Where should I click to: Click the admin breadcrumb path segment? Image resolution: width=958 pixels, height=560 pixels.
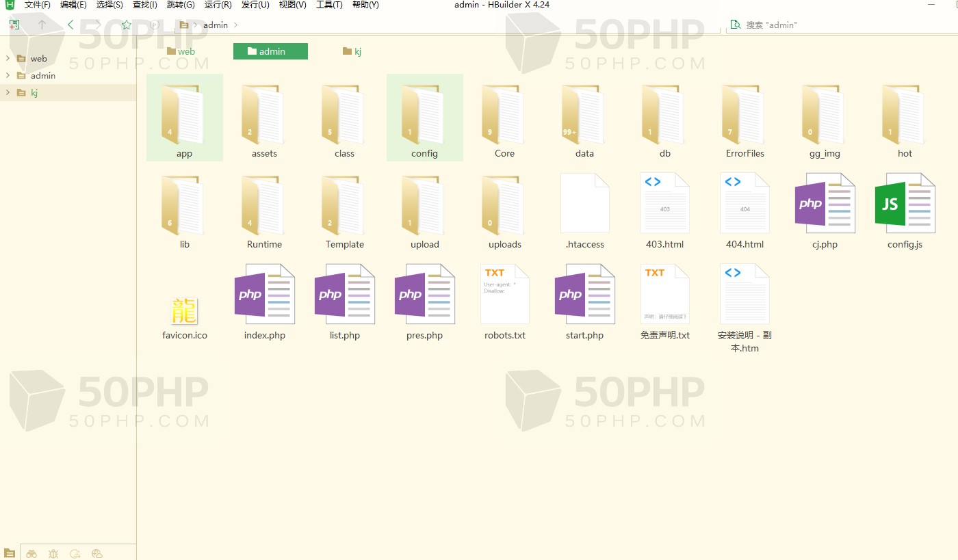point(216,25)
